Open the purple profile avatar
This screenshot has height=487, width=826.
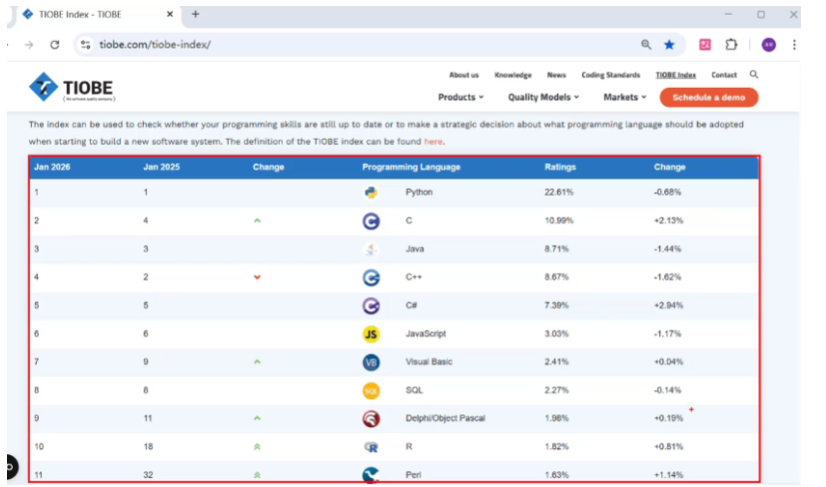point(769,45)
